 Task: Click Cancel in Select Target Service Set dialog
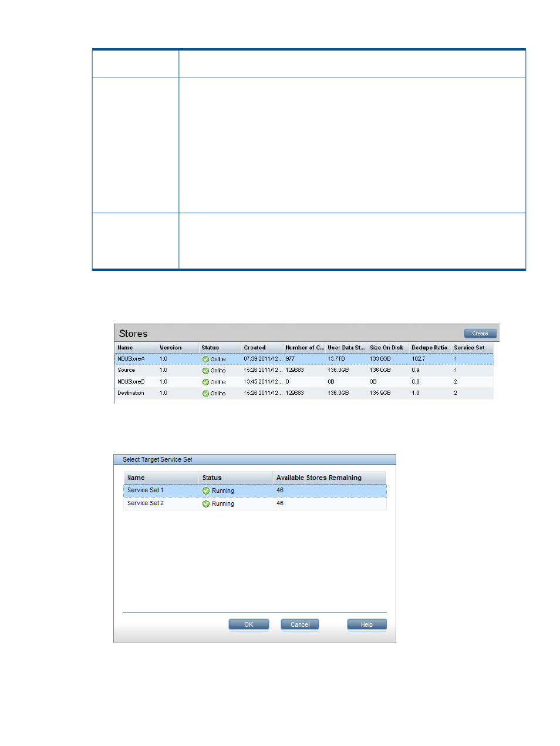(x=300, y=624)
